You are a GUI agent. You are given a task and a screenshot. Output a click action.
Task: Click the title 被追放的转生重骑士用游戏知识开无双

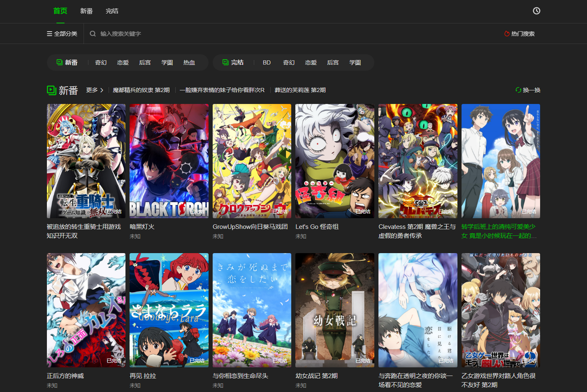click(84, 231)
